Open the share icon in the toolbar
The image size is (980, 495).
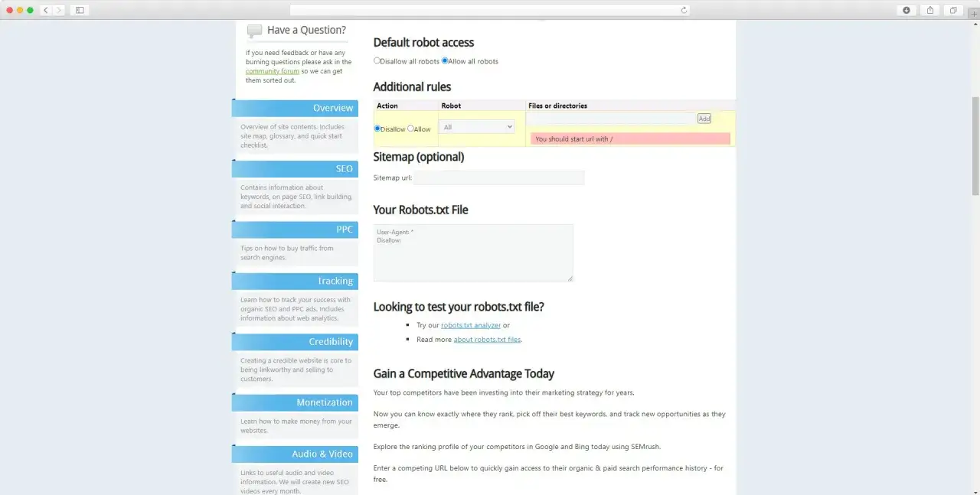[930, 10]
